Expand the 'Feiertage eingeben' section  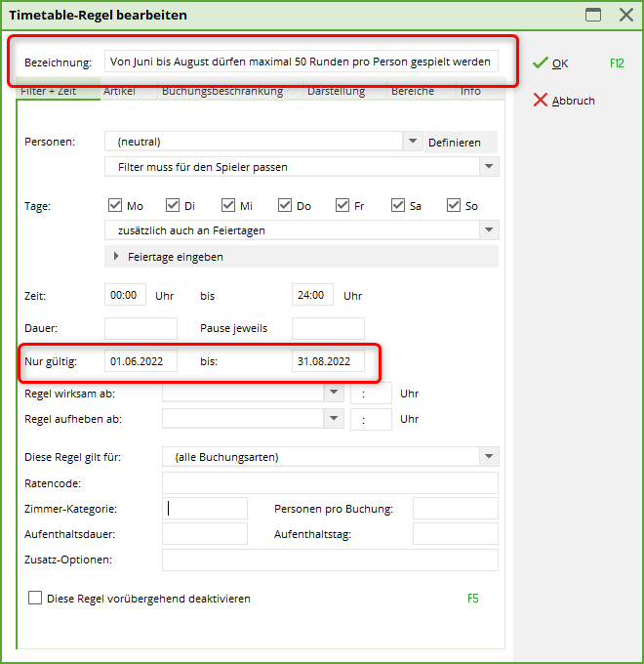tap(117, 257)
